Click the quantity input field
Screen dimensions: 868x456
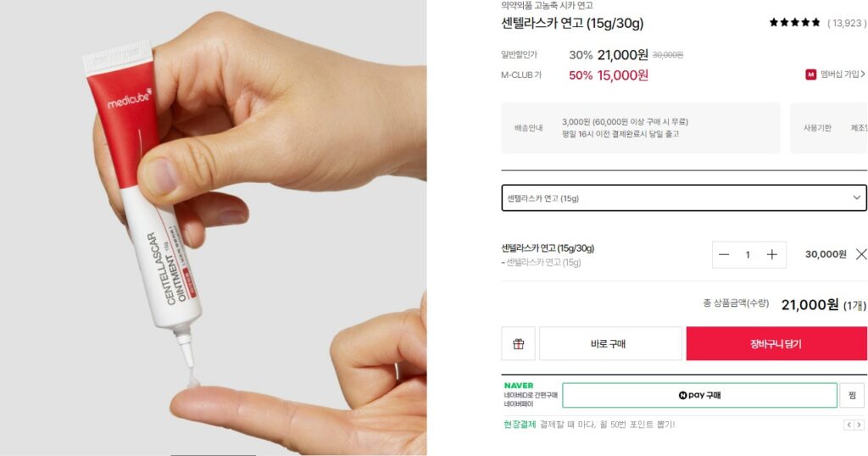click(x=748, y=254)
